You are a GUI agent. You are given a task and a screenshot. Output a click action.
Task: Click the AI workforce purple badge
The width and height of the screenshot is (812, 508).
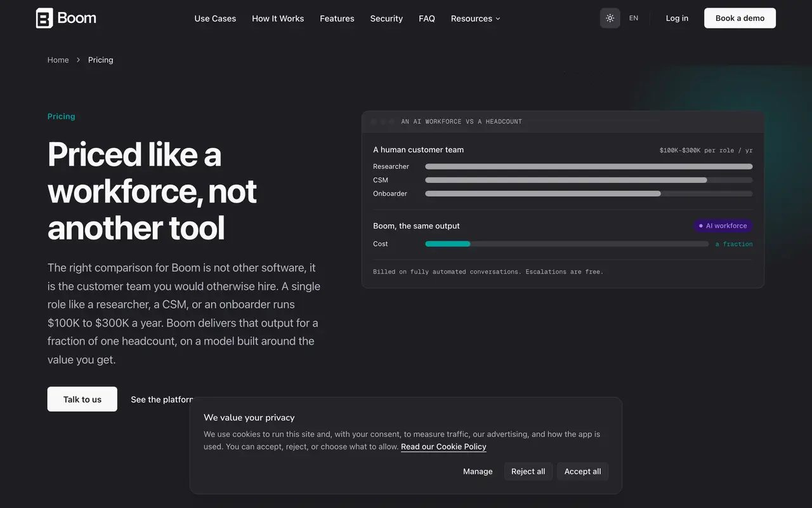pyautogui.click(x=723, y=225)
